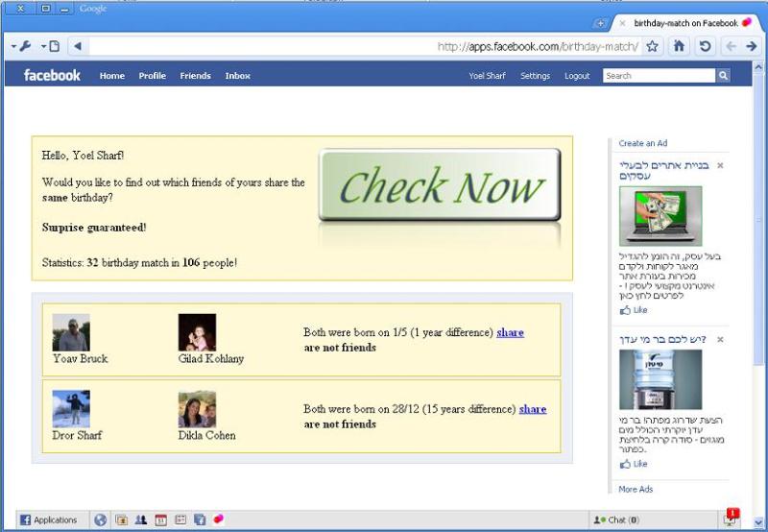Viewport: 768px width, 532px height.
Task: Close the water cooler ad
Action: click(x=720, y=339)
